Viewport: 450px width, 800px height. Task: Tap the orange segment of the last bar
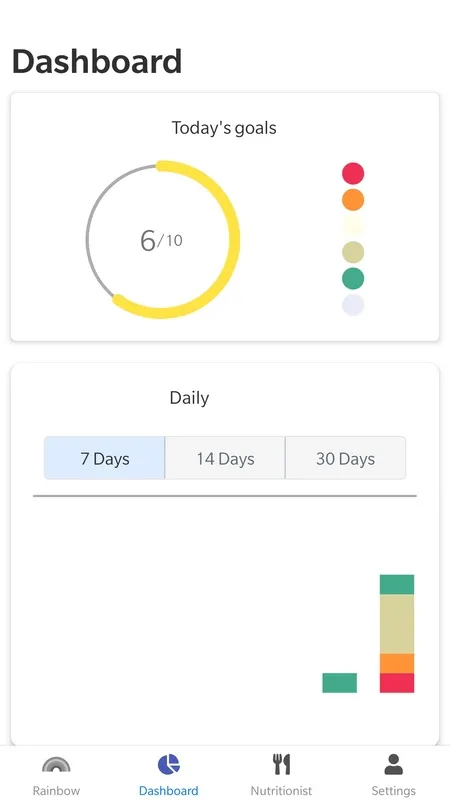tap(397, 664)
